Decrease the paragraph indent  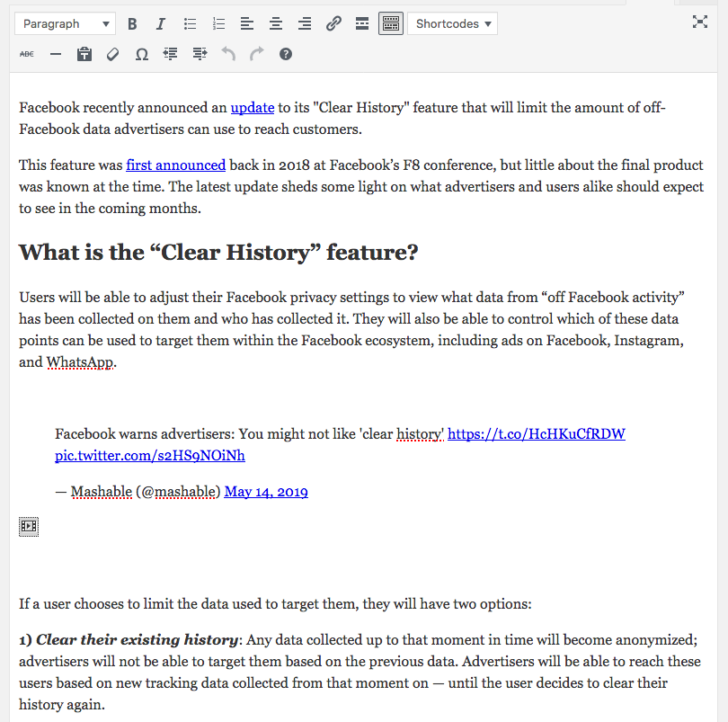tap(171, 54)
